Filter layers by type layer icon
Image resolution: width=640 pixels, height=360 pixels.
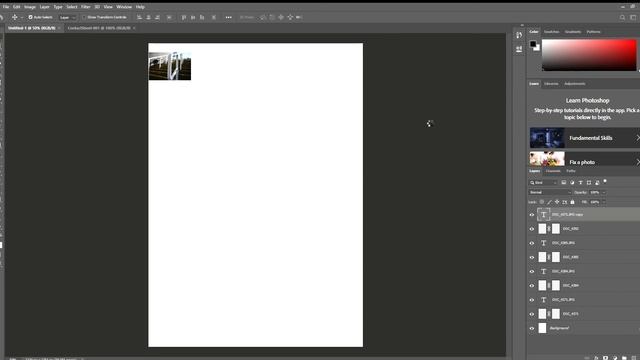tap(580, 182)
